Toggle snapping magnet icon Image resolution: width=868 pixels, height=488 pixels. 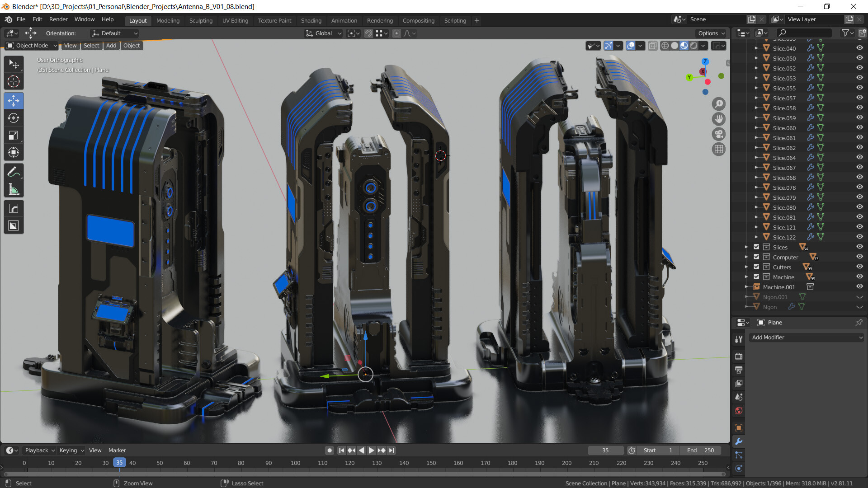tap(368, 33)
